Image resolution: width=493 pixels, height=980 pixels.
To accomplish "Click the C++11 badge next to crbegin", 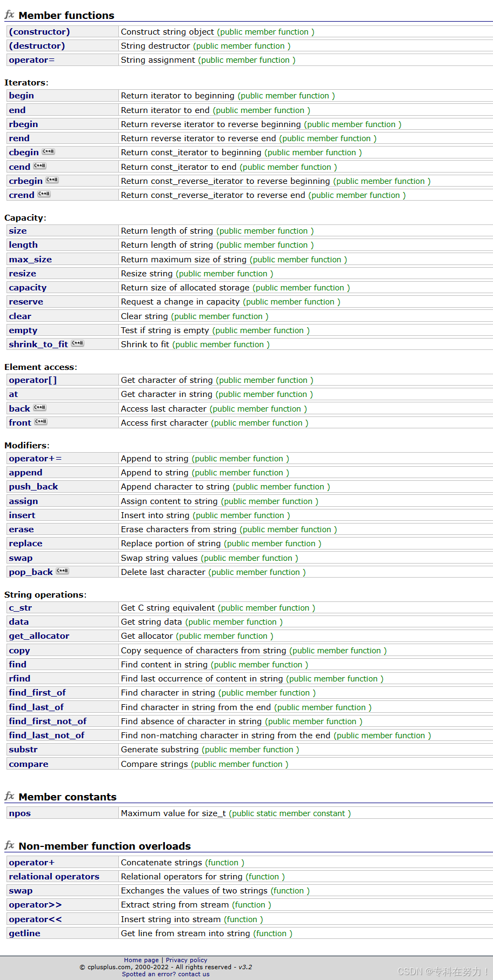I will (52, 180).
